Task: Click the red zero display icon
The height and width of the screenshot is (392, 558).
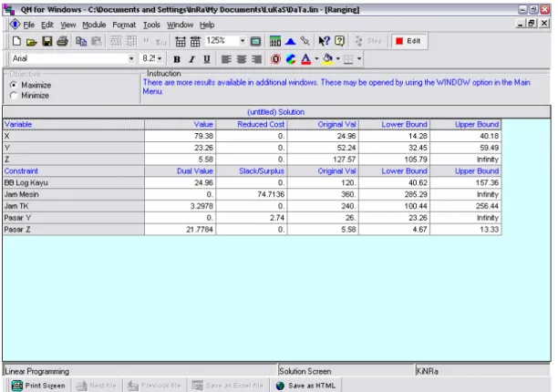Action: tap(275, 59)
